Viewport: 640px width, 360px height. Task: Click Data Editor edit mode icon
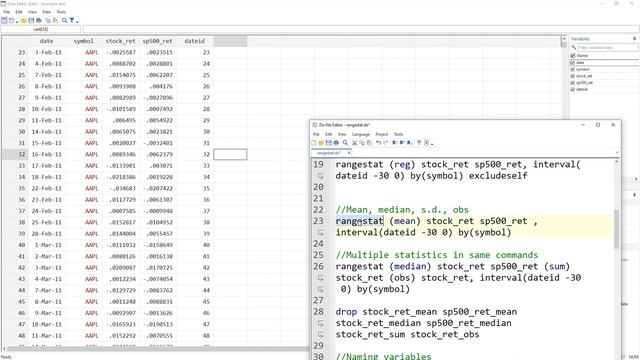pyautogui.click(x=4, y=20)
